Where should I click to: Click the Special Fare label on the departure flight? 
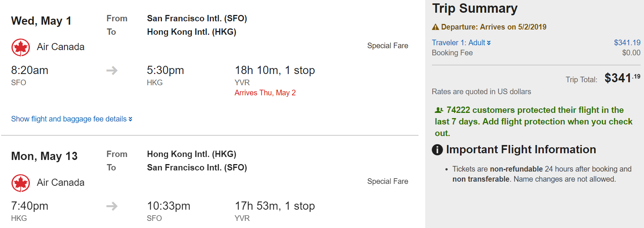tap(387, 46)
